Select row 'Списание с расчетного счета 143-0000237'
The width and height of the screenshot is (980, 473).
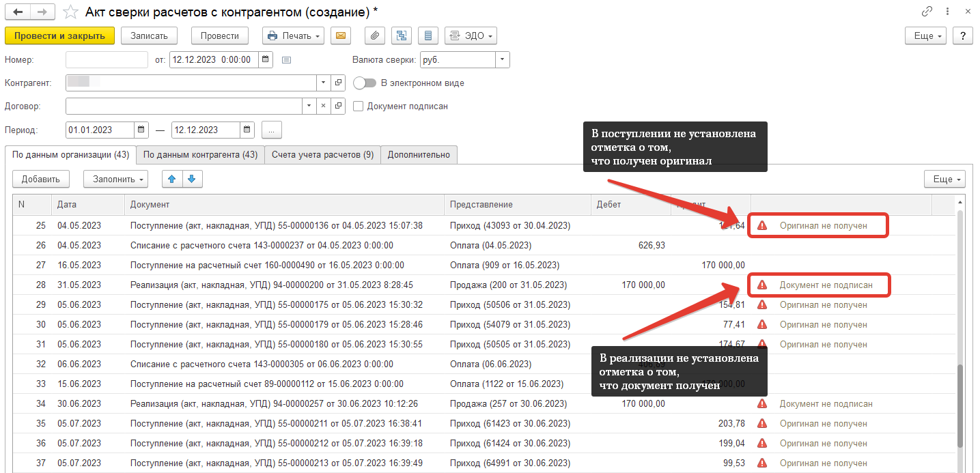tap(484, 245)
